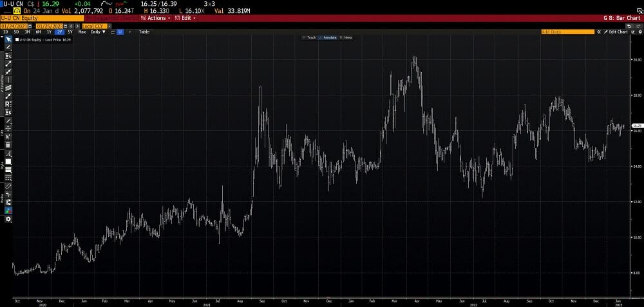Select the arrow pointer tool in sidebar
Viewport: 644px width, 307px height.
[x=8, y=39]
